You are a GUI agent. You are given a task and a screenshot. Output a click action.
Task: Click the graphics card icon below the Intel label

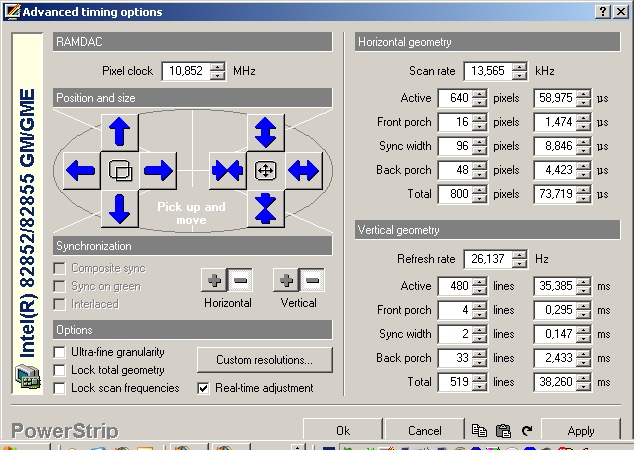pyautogui.click(x=27, y=376)
